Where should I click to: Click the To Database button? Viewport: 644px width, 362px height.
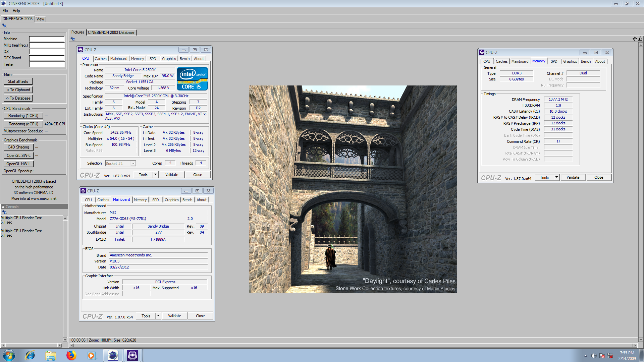tap(18, 98)
